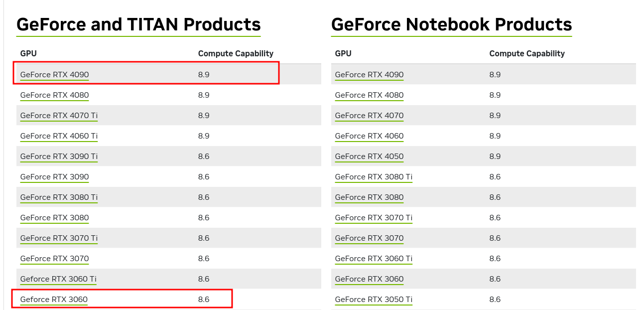Viewport: 644px width, 310px height.
Task: Click the GeForce Notebook Products heading
Action: pos(452,24)
